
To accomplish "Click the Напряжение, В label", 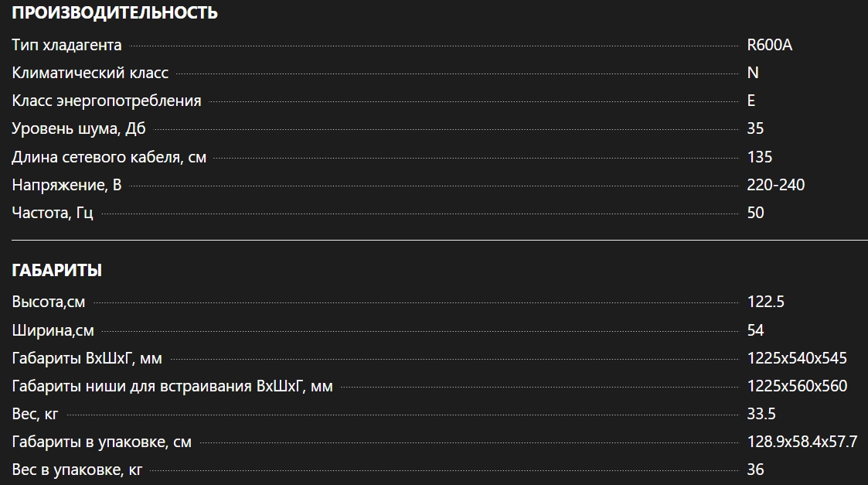I will [66, 185].
